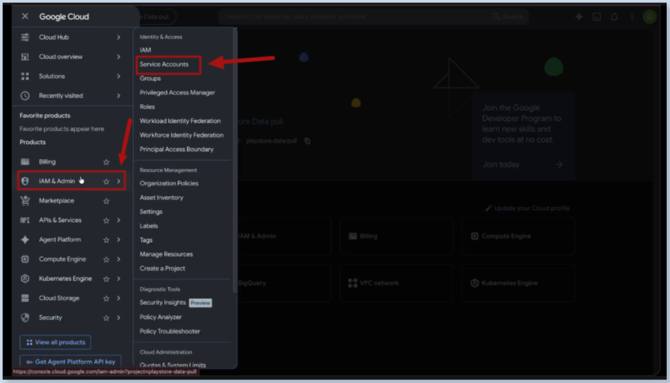Image resolution: width=670 pixels, height=383 pixels.
Task: Click Update your Cloud profile link
Action: [528, 208]
